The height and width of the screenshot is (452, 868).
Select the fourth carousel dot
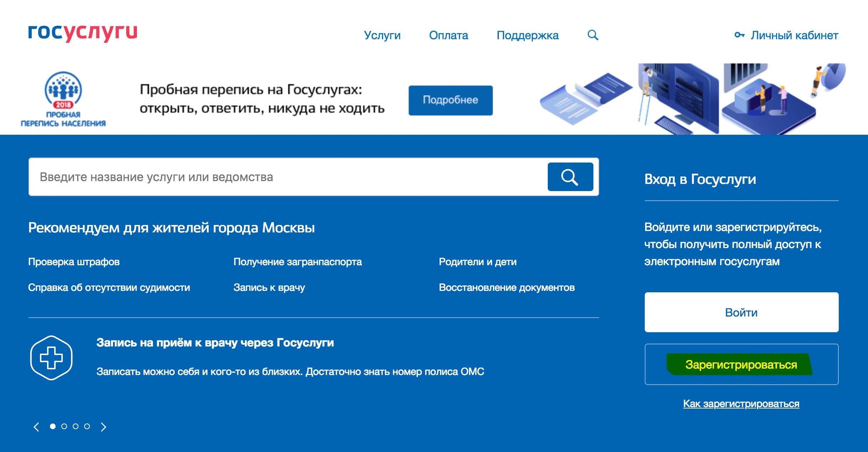(87, 426)
